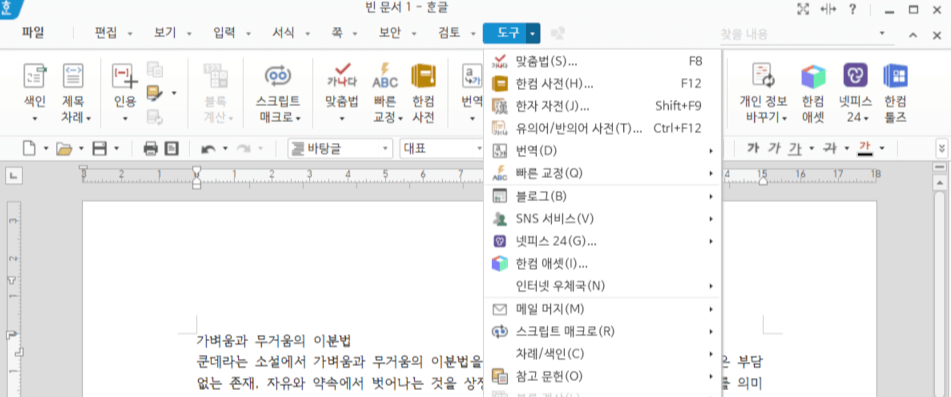The height and width of the screenshot is (397, 951).
Task: Open the 검토 menu
Action: (449, 33)
